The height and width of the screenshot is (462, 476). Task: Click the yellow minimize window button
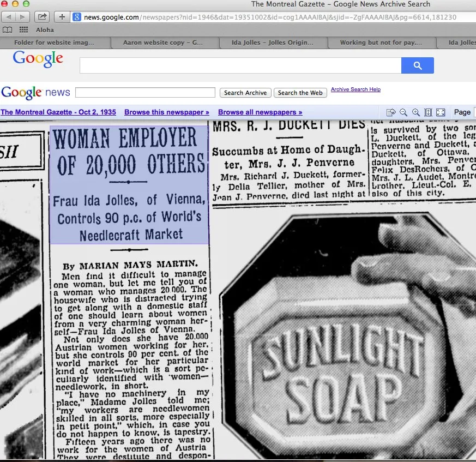15,4
